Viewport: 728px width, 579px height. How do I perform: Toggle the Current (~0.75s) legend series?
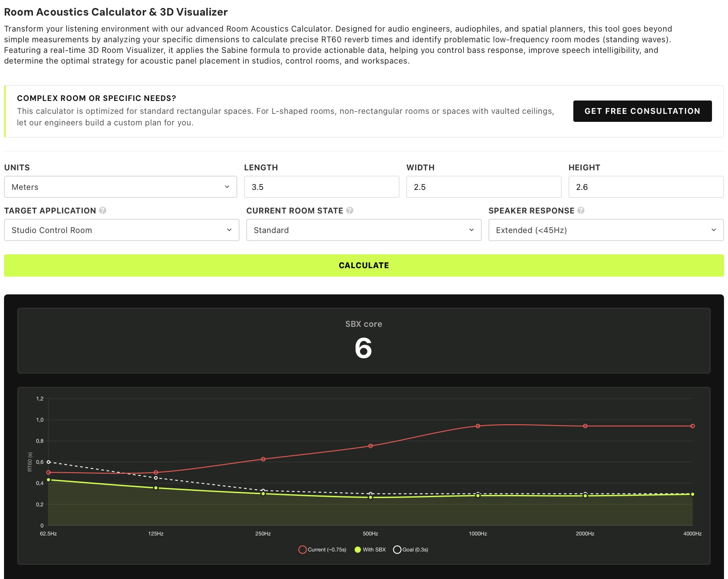click(x=322, y=550)
